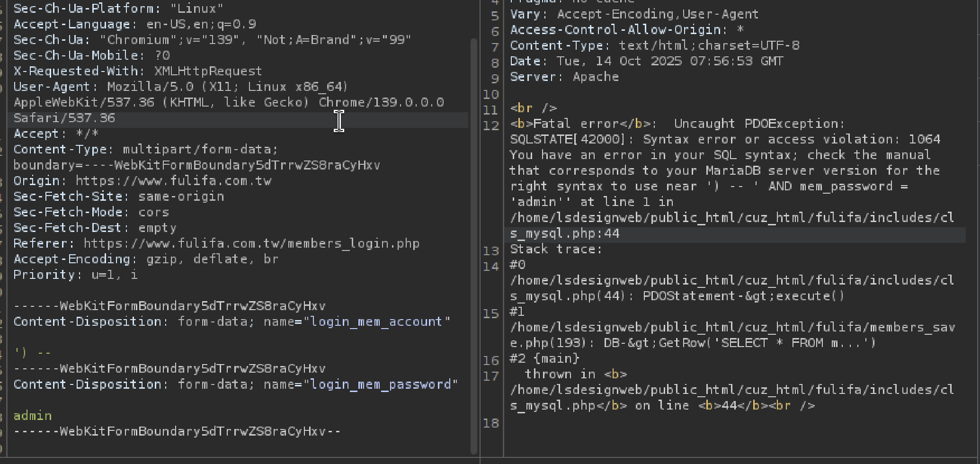Viewport: 980px width, 464px height.
Task: Click the response Content-Type: text/html;charset=UTF-8 line
Action: (655, 45)
